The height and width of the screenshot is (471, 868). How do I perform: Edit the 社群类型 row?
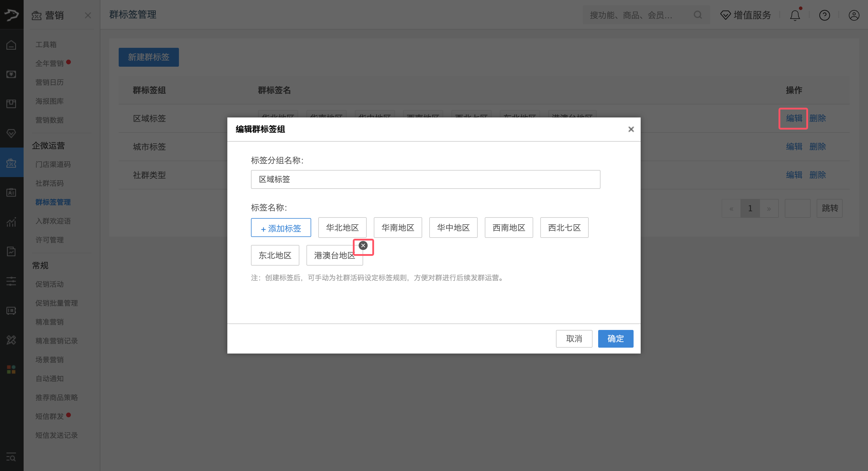tap(794, 175)
